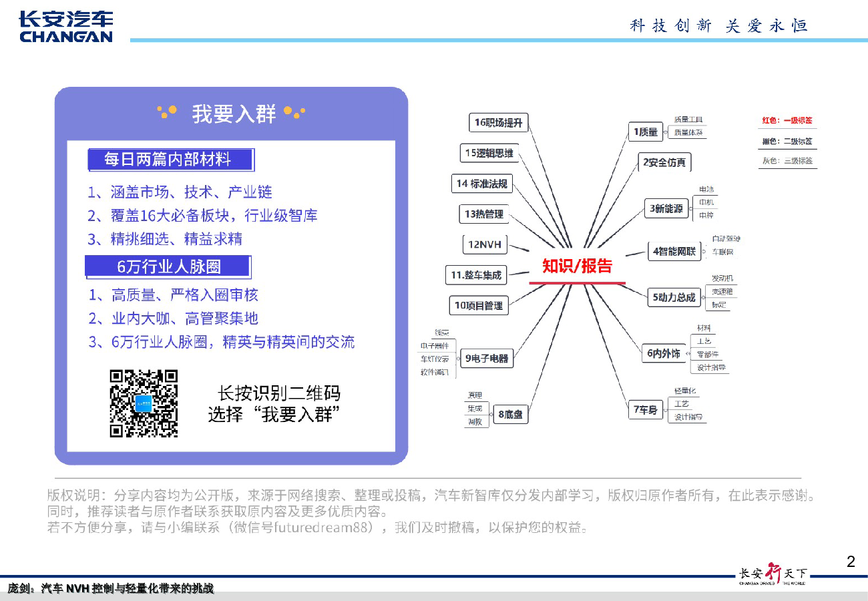Click the 黑色：二级标签 legend entry

click(x=787, y=141)
